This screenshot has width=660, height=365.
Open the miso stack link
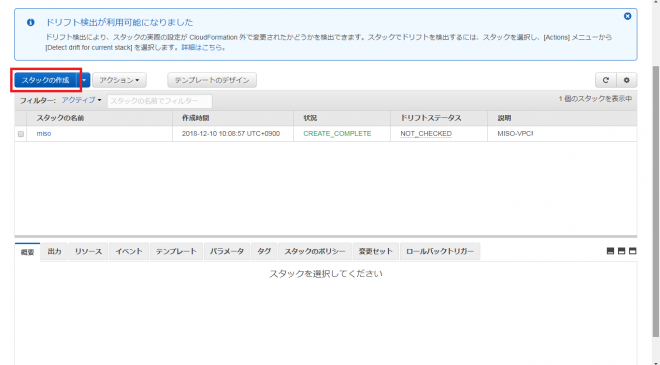coord(44,133)
